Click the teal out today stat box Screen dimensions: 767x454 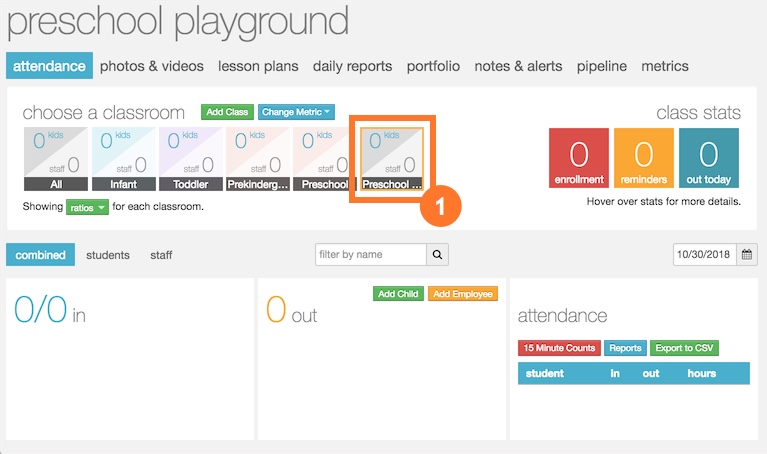pyautogui.click(x=709, y=159)
